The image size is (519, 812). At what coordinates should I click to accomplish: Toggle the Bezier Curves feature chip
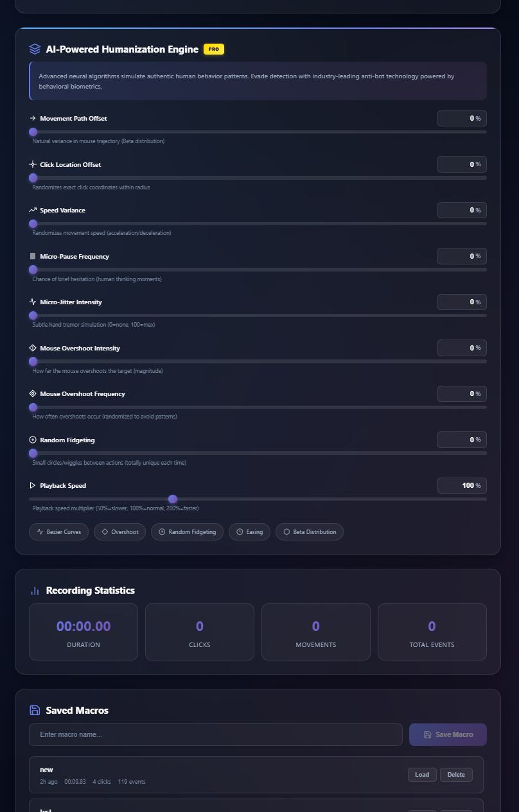coord(58,531)
